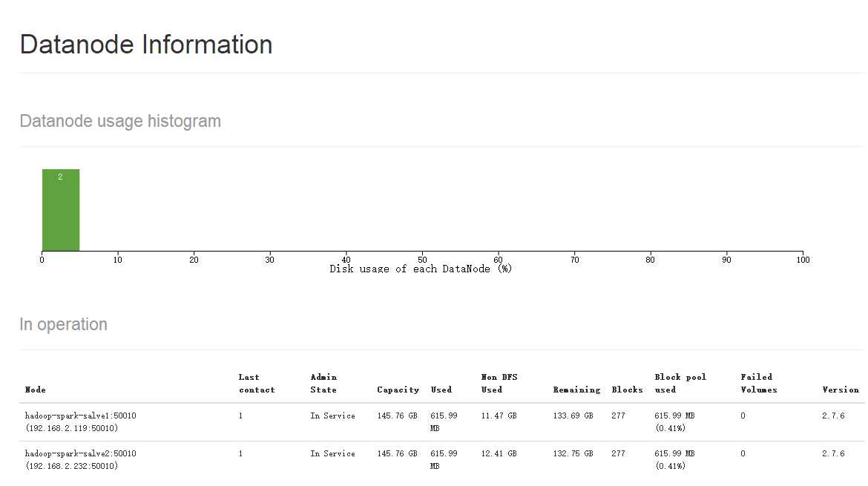Click the Last contact column header

pos(257,383)
